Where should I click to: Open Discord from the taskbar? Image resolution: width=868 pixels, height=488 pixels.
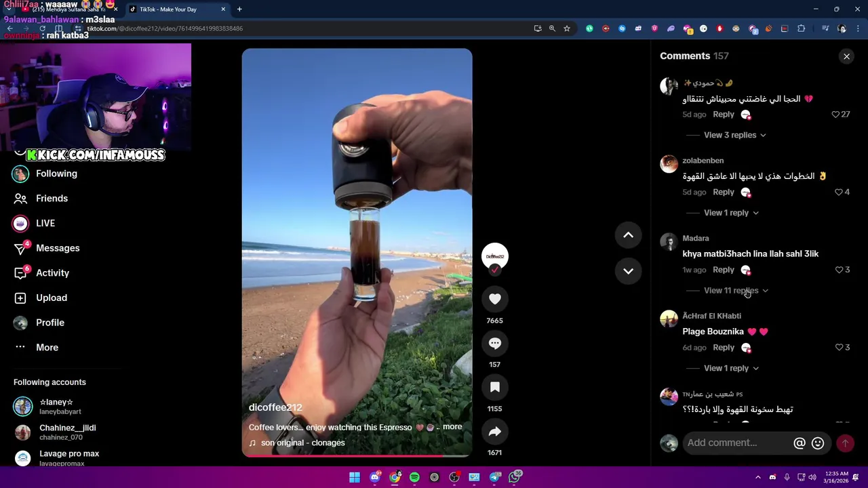[375, 477]
